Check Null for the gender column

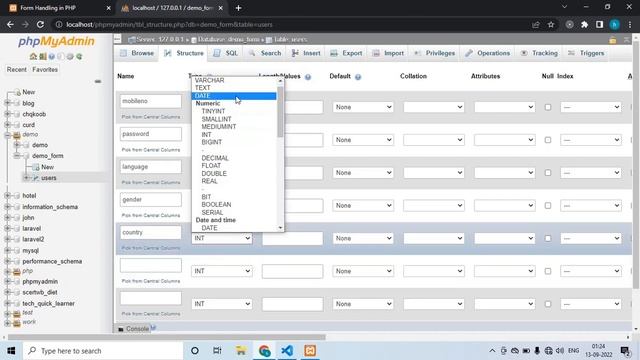click(548, 206)
